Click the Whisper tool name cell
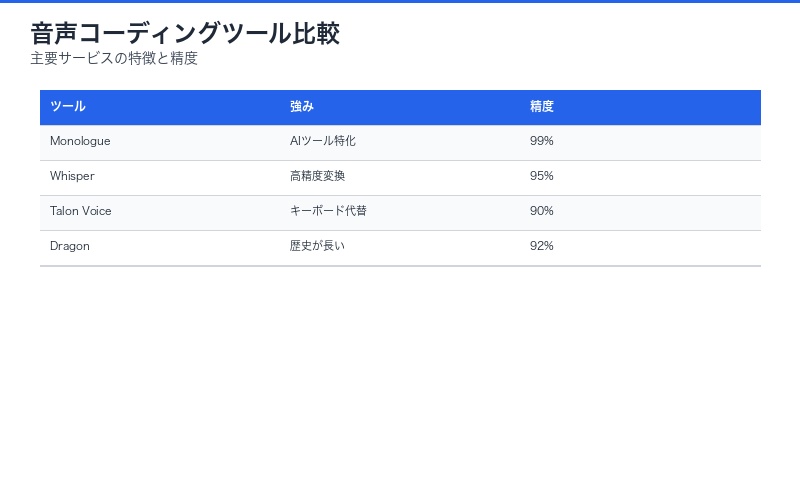Screen dimensions: 800x500 tap(72, 177)
